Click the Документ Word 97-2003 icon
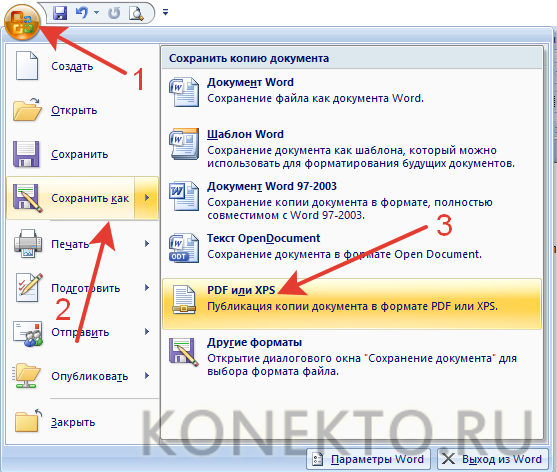Image resolution: width=557 pixels, height=472 pixels. 184,196
